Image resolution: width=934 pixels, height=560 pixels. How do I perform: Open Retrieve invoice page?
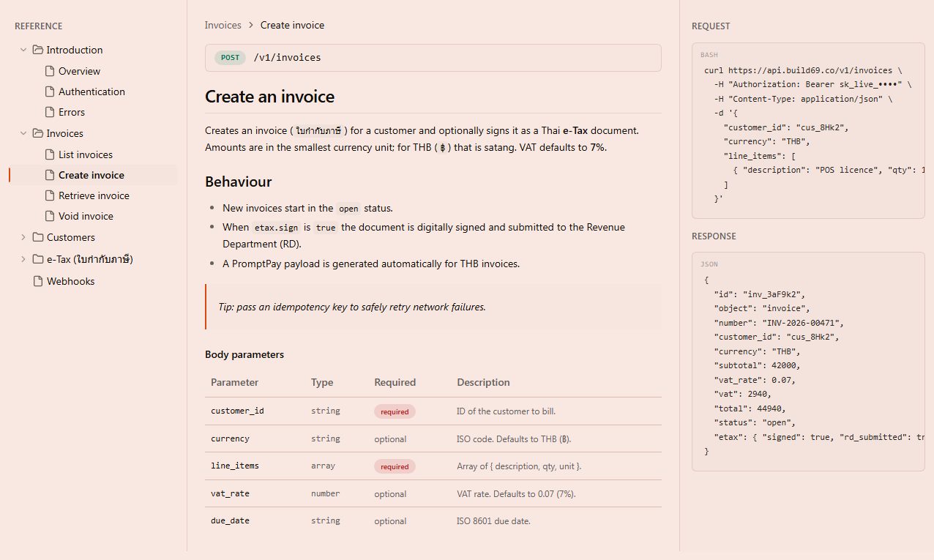point(94,195)
